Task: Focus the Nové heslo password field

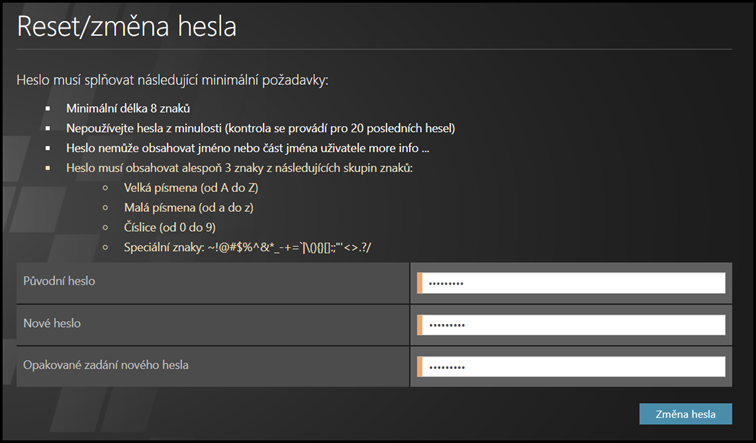Action: [572, 325]
